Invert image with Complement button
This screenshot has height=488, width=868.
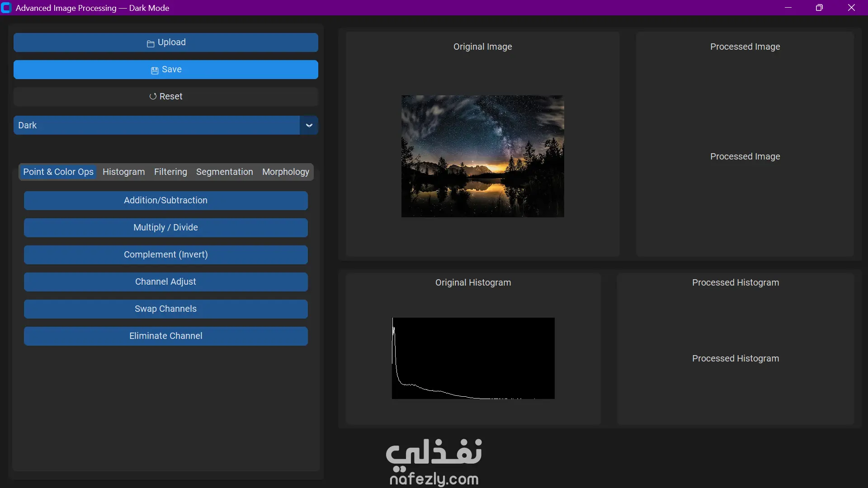(165, 254)
